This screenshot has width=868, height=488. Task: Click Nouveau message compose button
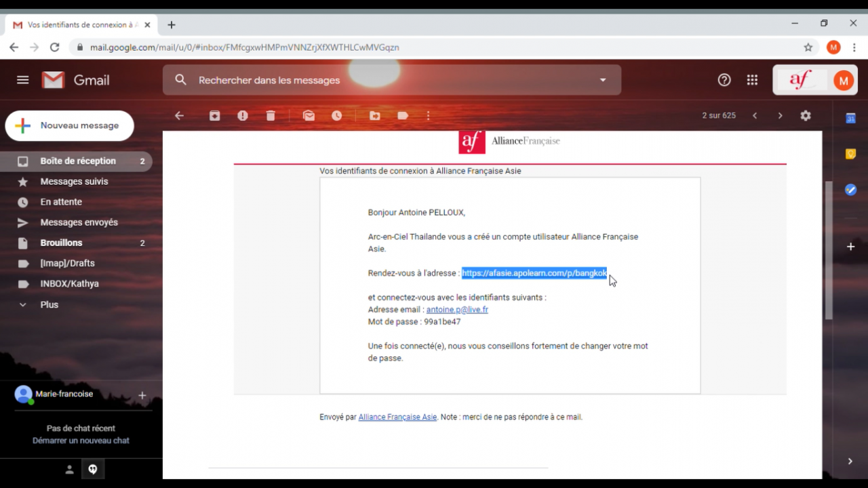[x=69, y=125]
